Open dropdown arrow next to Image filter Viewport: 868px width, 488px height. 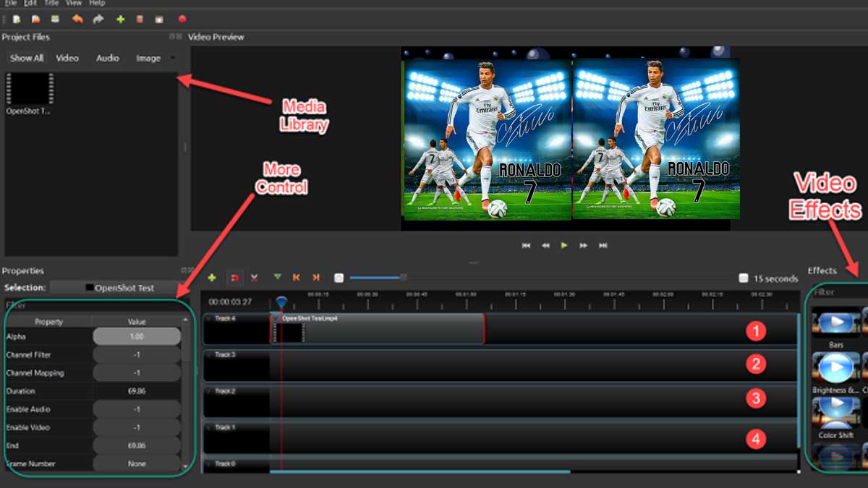tap(172, 58)
